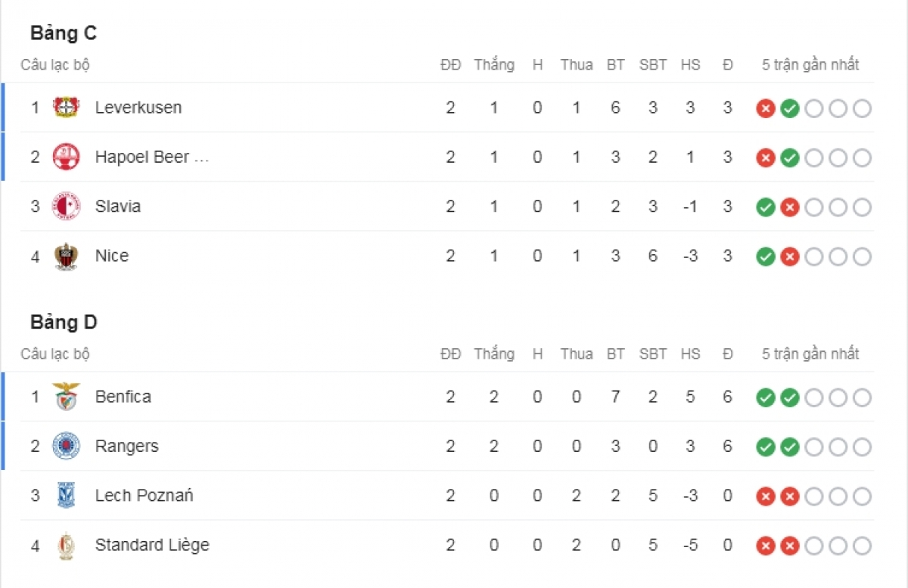This screenshot has width=908, height=588.
Task: Open the Standard Liège badge
Action: pyautogui.click(x=67, y=545)
